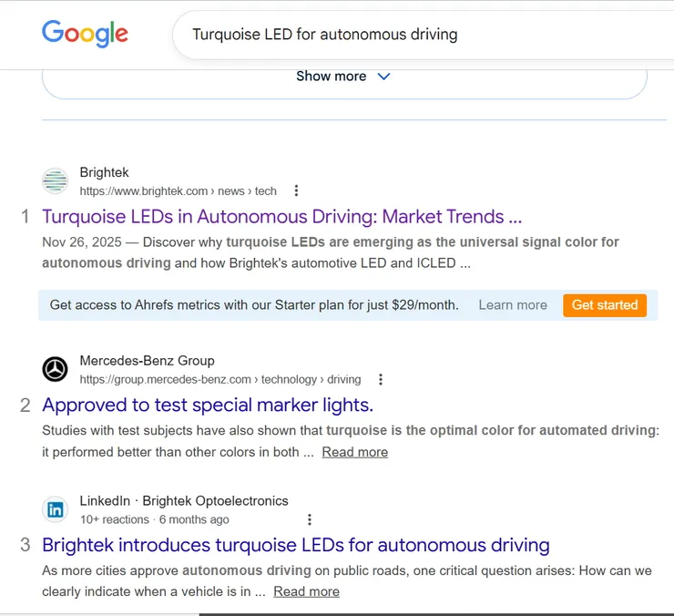The image size is (674, 616).
Task: Click the Google logo
Action: 85,35
